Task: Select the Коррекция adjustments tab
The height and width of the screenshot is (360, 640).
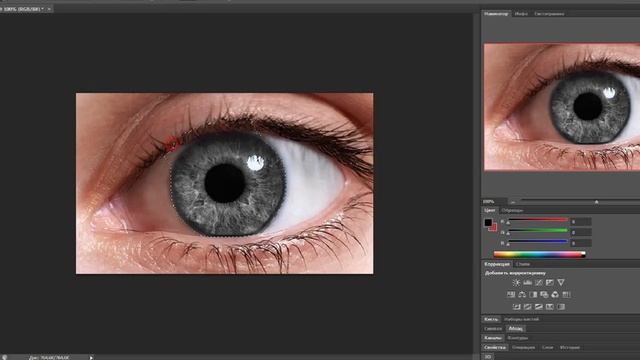Action: 497,264
